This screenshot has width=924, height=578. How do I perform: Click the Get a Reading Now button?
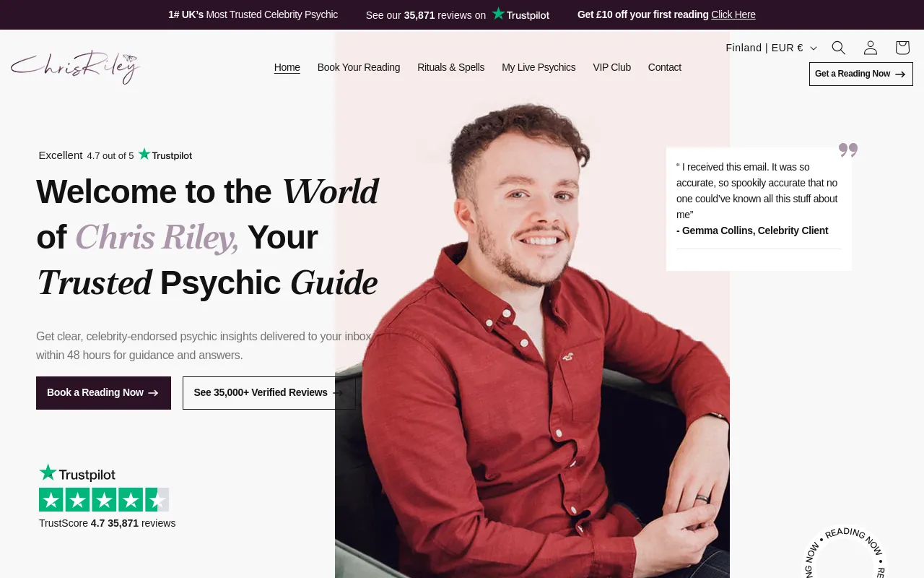pyautogui.click(x=860, y=74)
